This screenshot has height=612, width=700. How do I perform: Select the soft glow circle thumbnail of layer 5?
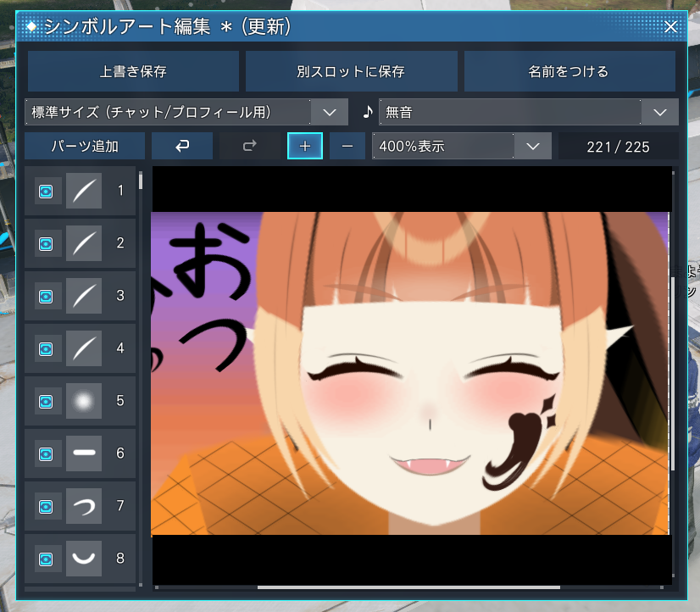84,401
